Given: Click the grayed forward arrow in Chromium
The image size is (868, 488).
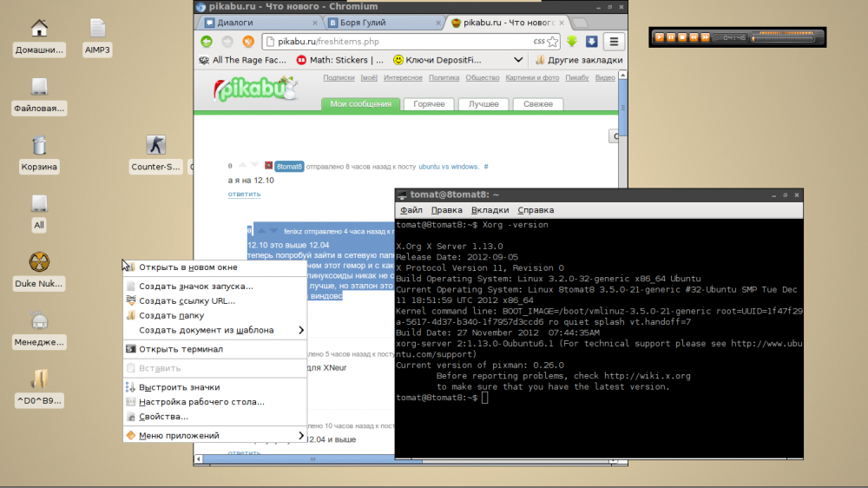Looking at the screenshot, I should point(227,42).
